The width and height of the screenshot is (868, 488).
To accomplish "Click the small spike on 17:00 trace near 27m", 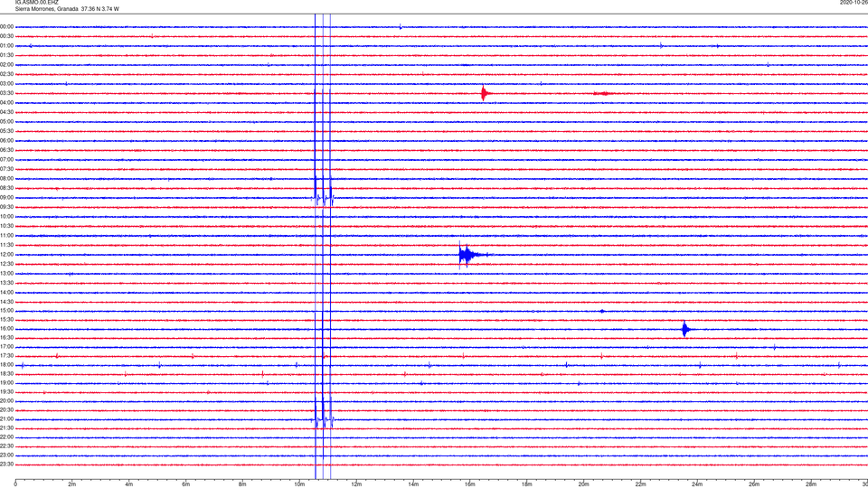I will pyautogui.click(x=775, y=347).
